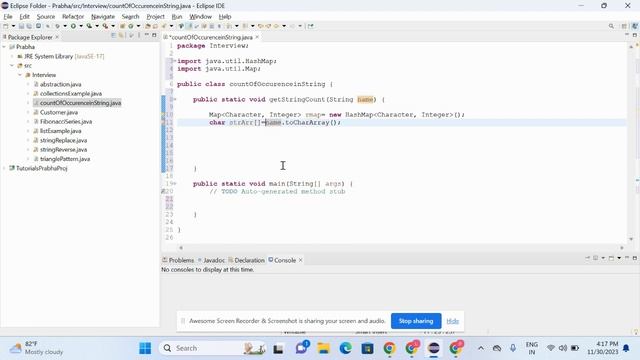Switch to the Javadoc tab
The height and width of the screenshot is (360, 640).
pyautogui.click(x=211, y=260)
